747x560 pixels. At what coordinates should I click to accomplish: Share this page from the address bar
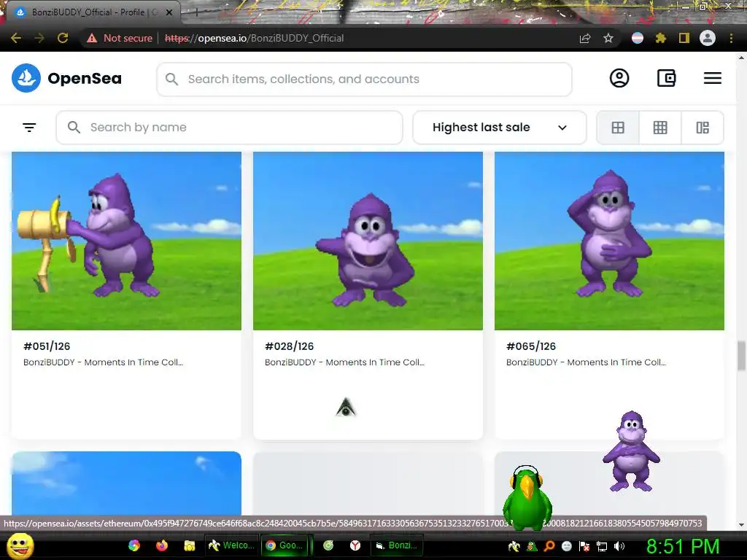coord(585,38)
